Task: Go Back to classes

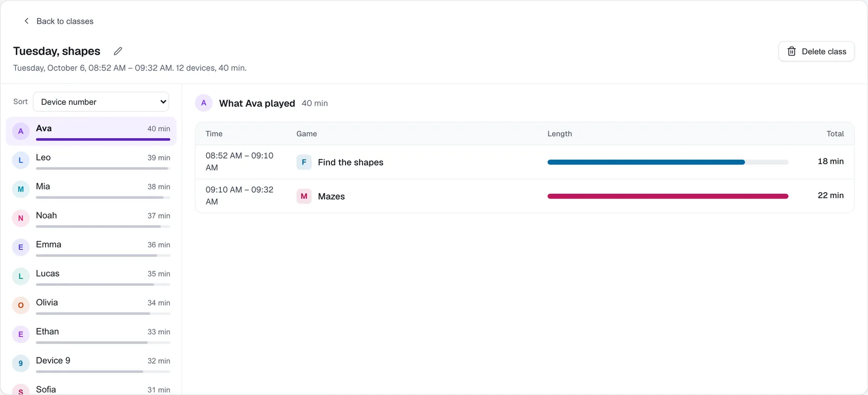Action: click(59, 21)
